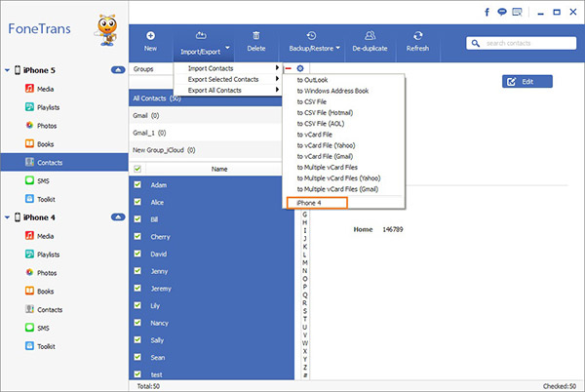The height and width of the screenshot is (392, 585).
Task: Click eject icon beside iPhone 4
Action: 118,217
